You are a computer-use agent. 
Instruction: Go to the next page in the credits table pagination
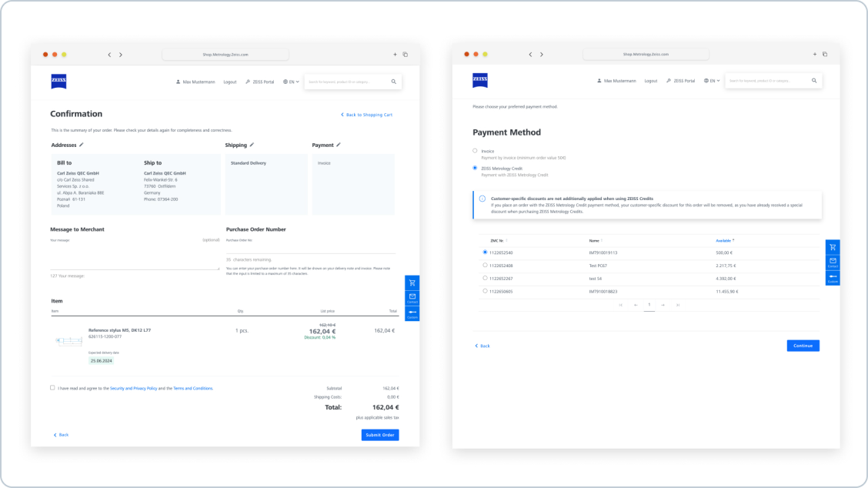663,305
